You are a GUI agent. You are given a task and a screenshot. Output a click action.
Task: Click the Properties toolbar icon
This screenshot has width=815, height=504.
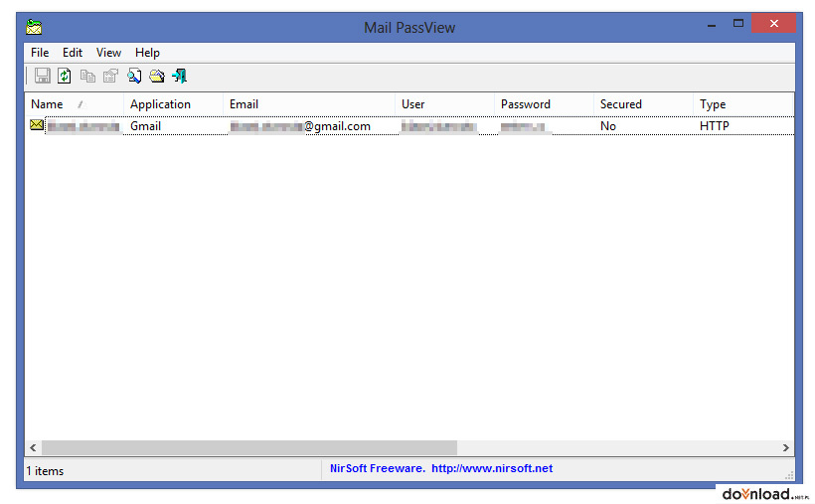tap(110, 76)
